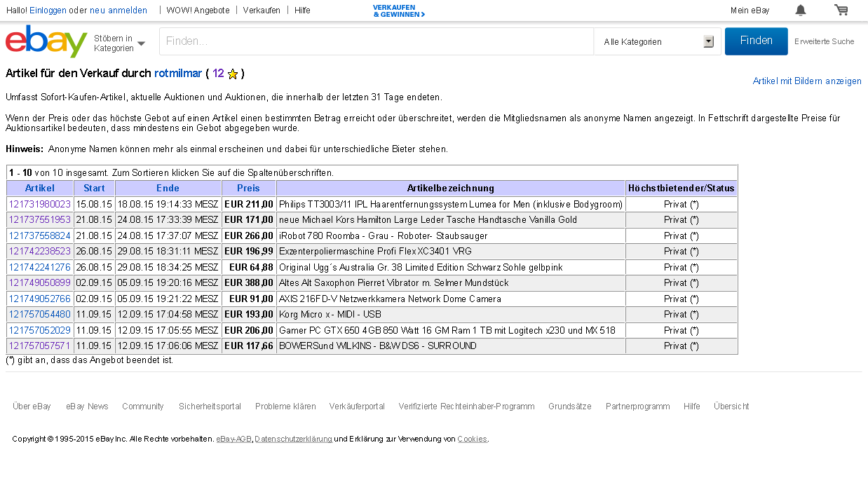Open item number 121737551953
This screenshot has height=478, width=868.
click(40, 220)
